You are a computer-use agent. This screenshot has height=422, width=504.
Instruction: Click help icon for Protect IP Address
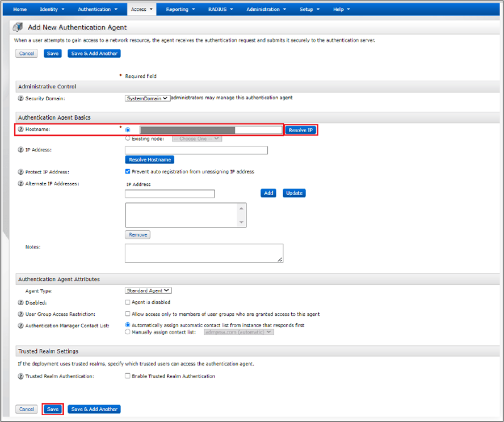click(21, 172)
